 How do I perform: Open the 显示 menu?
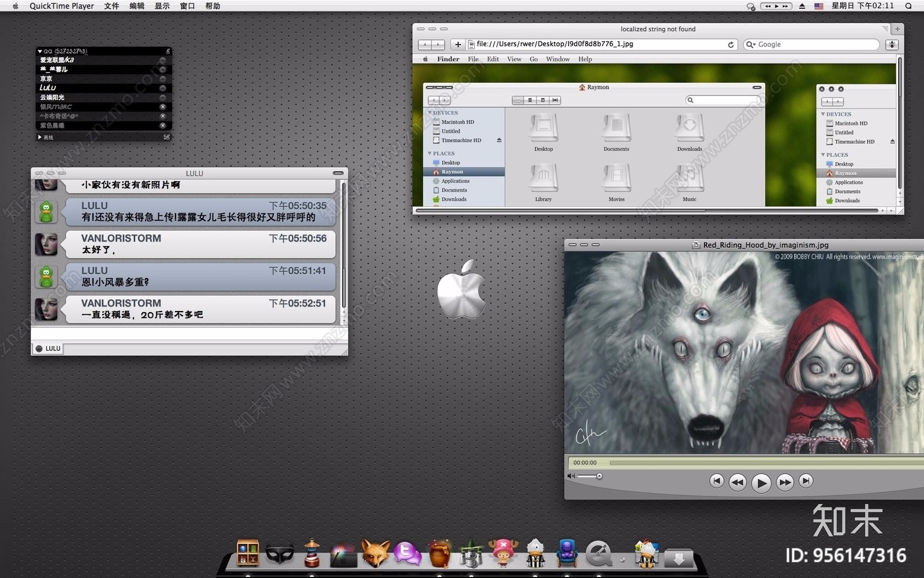[162, 6]
